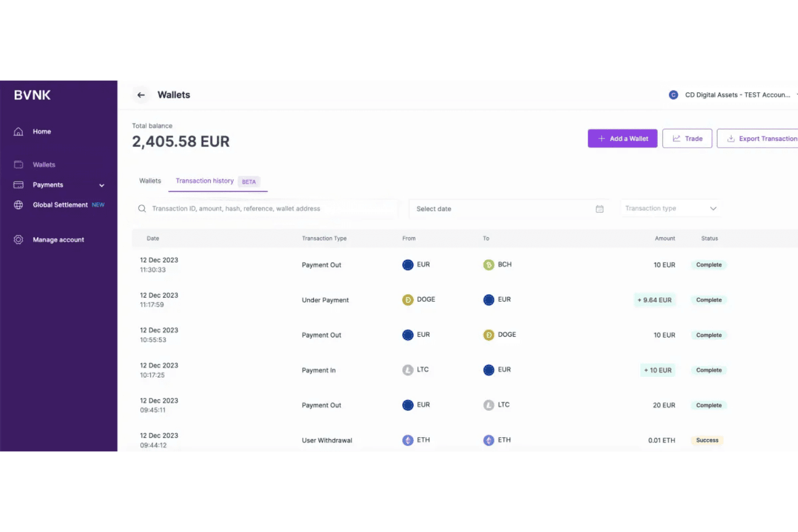Click the Global Settlement globe icon

coord(18,205)
